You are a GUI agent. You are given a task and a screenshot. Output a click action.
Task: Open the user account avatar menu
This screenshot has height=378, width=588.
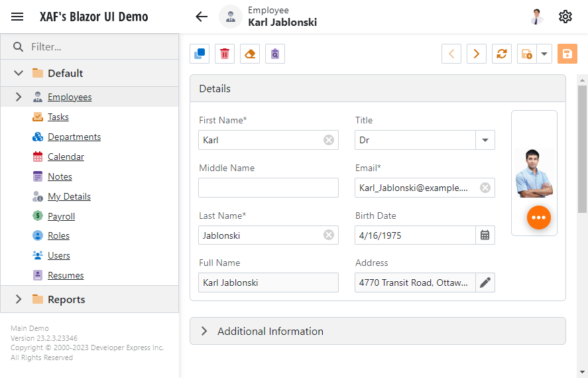coord(537,17)
